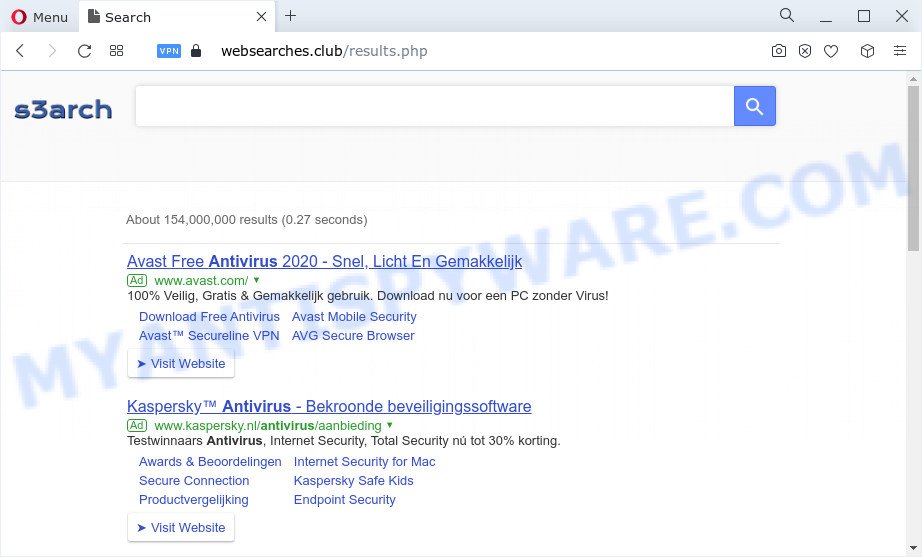Open the Speed Dial start page
Screen dimensions: 922x557
[116, 51]
